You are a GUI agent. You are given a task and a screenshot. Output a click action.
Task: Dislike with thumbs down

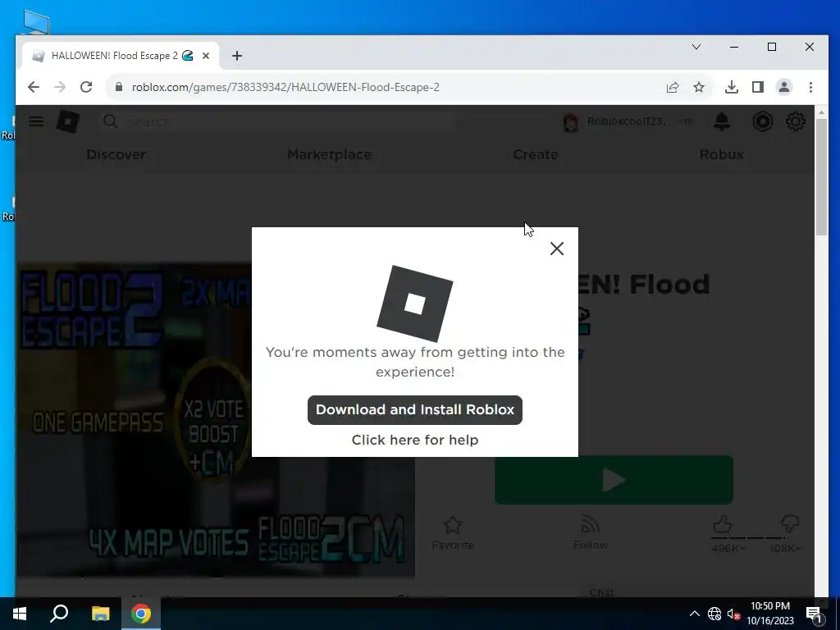[x=790, y=524]
